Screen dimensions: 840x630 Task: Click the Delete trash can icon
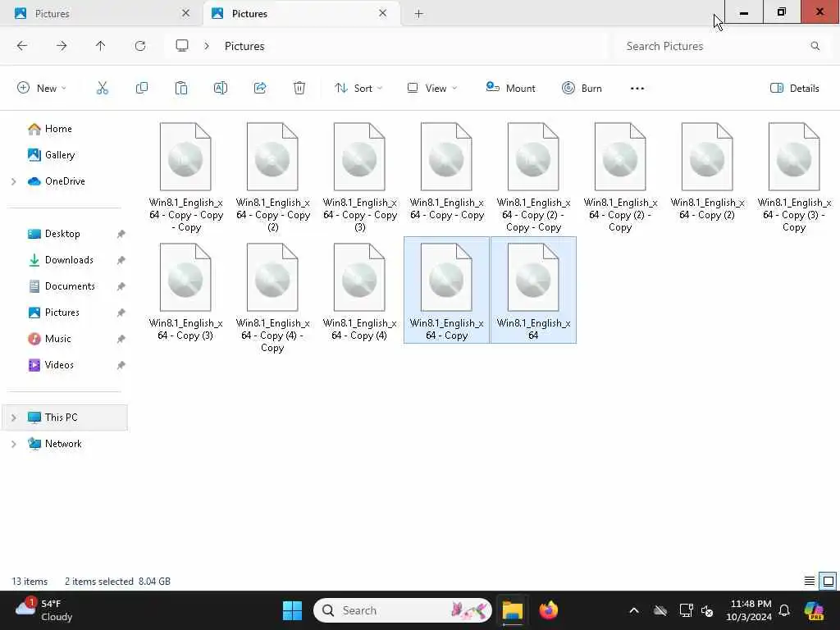point(299,89)
